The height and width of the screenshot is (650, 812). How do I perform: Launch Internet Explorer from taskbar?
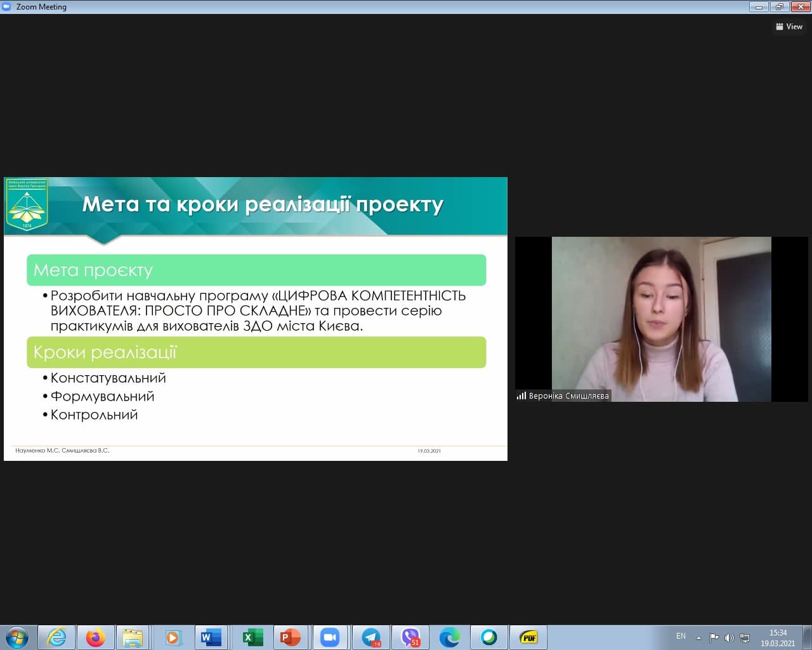tap(57, 637)
